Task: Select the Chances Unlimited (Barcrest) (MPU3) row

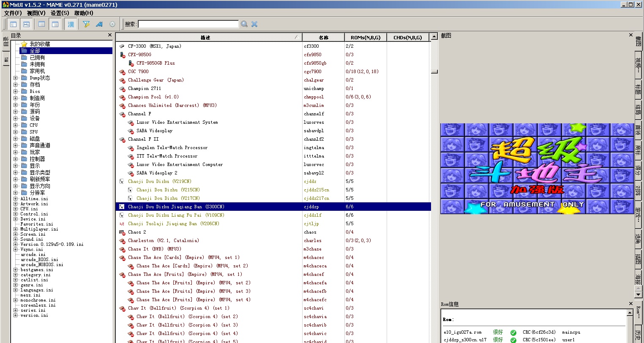Action: [x=273, y=105]
